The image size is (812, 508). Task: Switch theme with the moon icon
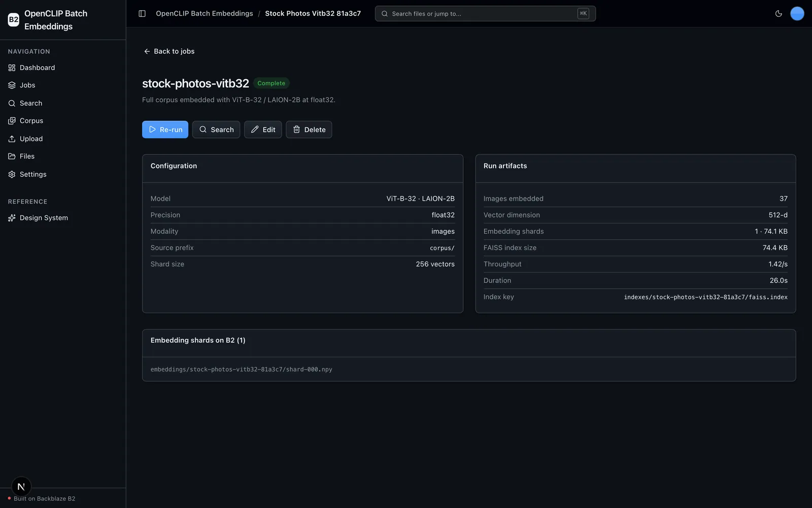tap(779, 14)
